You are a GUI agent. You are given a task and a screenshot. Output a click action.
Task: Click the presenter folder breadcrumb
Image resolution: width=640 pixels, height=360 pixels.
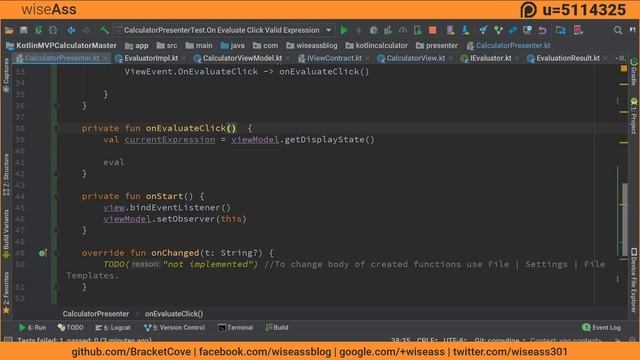click(437, 46)
